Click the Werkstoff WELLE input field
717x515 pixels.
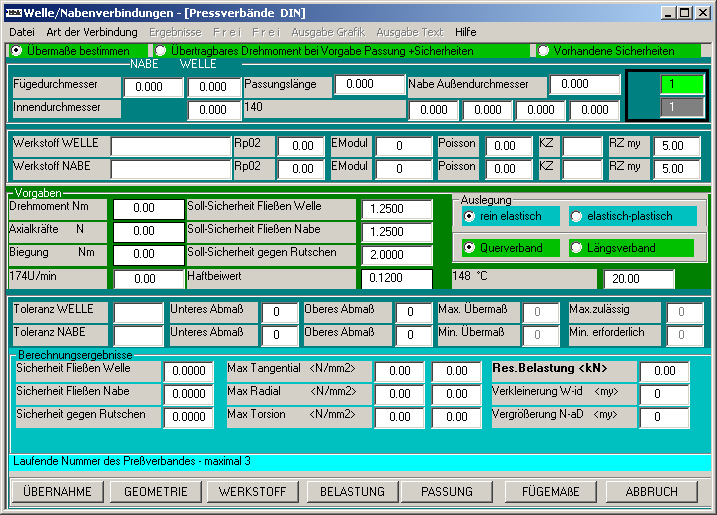pos(171,147)
